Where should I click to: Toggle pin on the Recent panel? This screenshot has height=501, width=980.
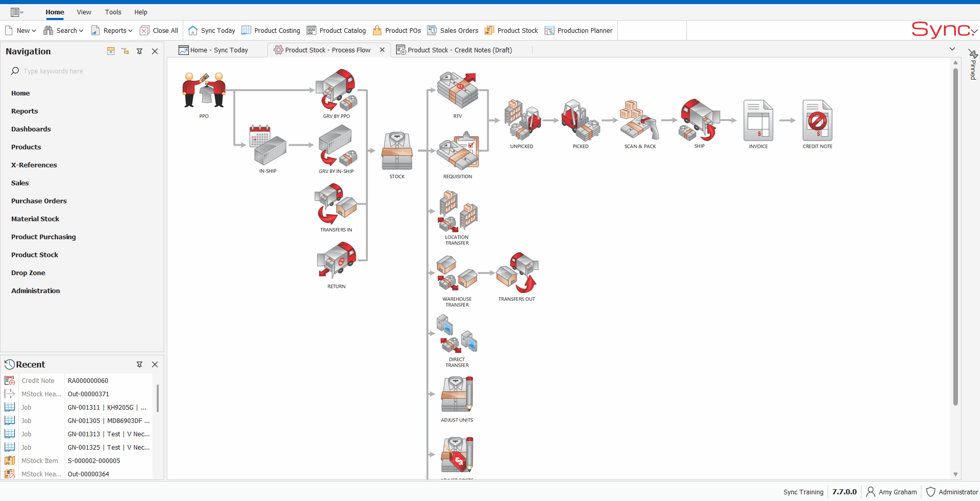140,364
